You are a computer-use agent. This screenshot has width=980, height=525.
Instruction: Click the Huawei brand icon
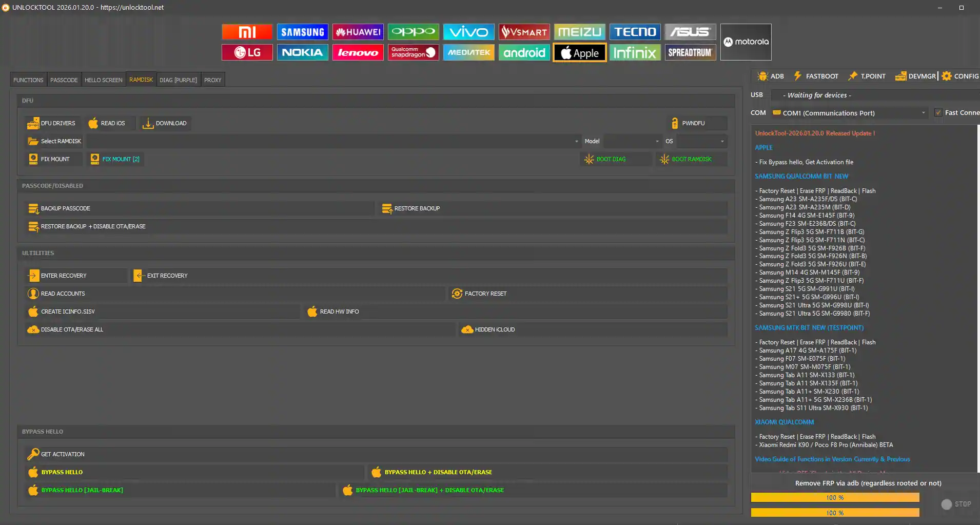click(358, 32)
